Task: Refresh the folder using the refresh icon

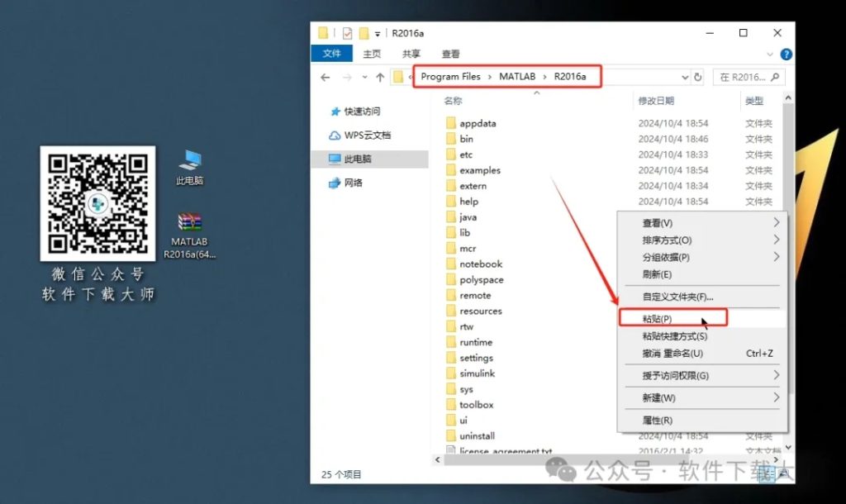Action: click(697, 76)
